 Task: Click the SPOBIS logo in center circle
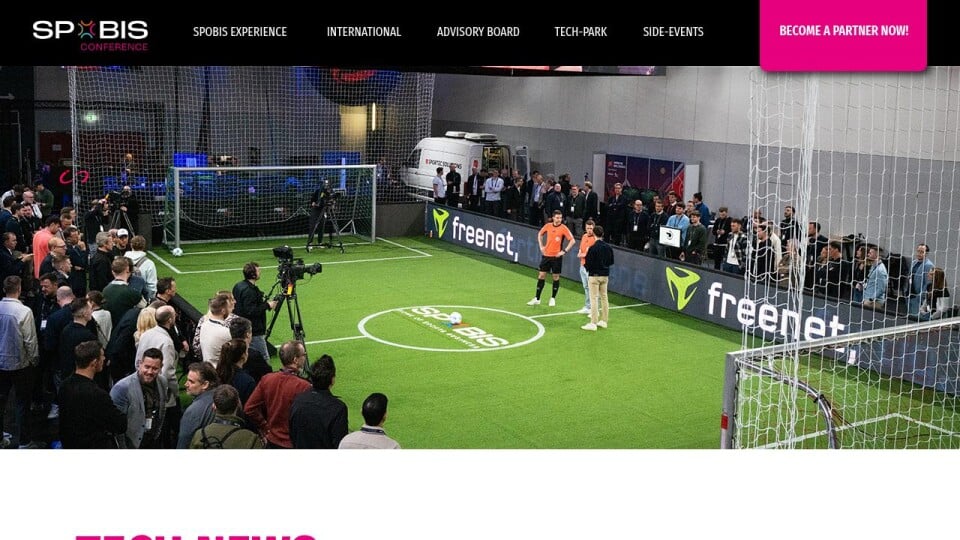(x=452, y=328)
